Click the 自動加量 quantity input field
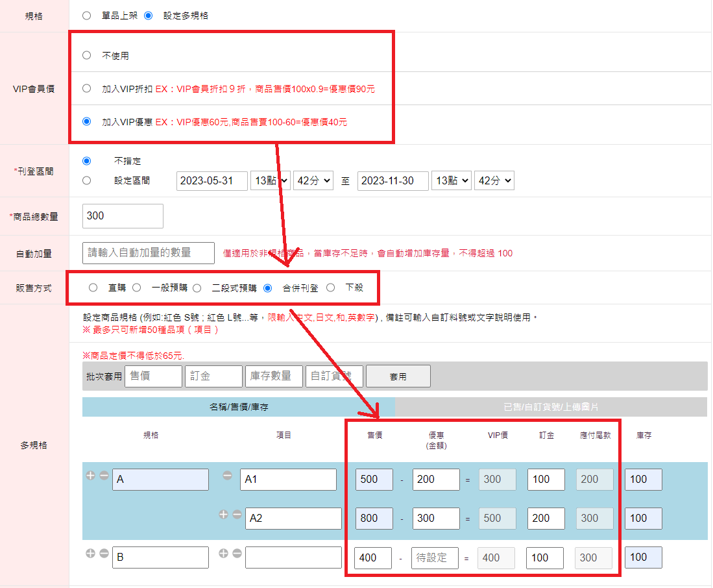The image size is (713, 588). [149, 253]
